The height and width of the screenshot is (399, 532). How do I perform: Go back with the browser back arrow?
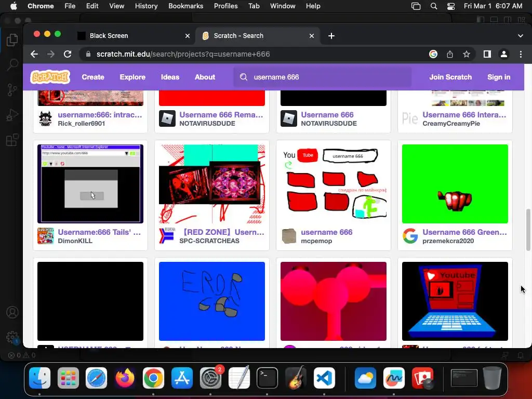(34, 54)
